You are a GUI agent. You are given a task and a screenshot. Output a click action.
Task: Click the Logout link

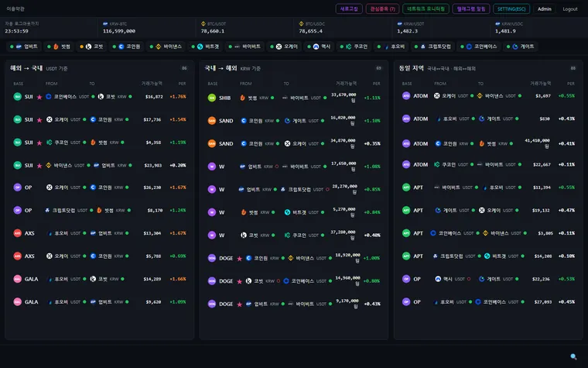point(570,9)
